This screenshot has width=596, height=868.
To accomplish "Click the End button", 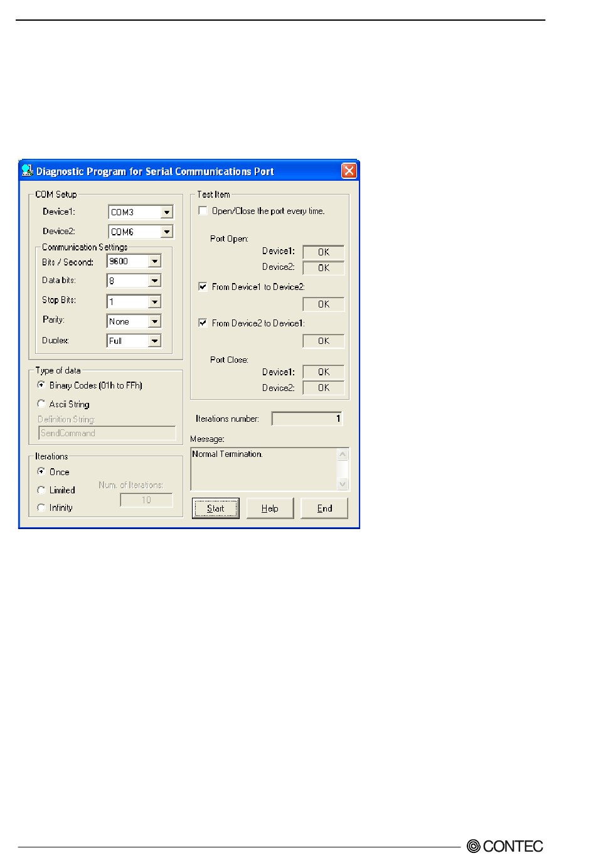I will coord(324,508).
